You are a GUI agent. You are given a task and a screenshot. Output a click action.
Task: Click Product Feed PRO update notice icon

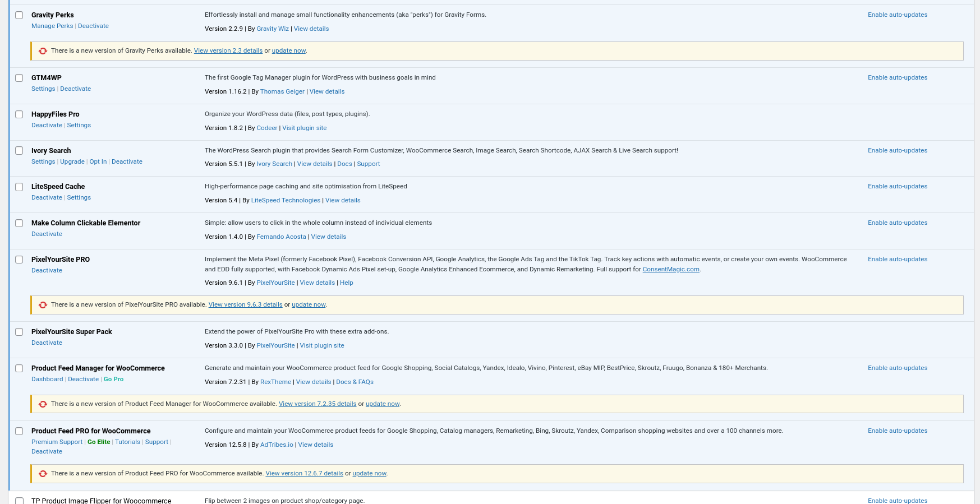[43, 474]
